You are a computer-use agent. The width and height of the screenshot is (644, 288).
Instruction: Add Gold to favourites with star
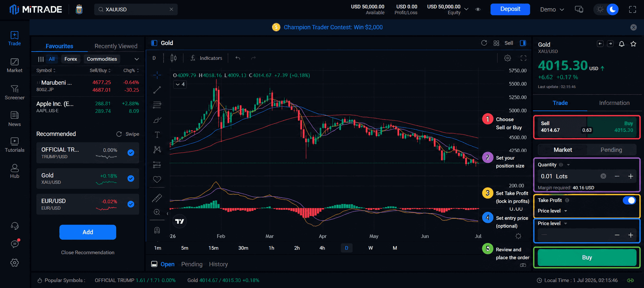(633, 44)
